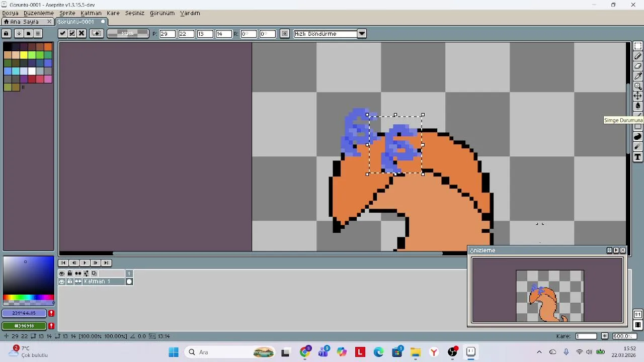
Task: Toggle lock on Katman 1 layer
Action: (70, 282)
